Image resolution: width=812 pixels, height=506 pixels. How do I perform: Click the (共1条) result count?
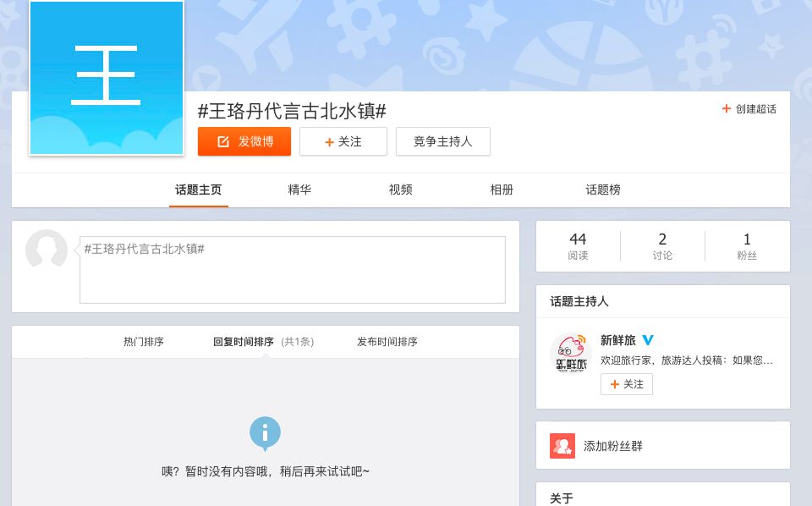297,342
